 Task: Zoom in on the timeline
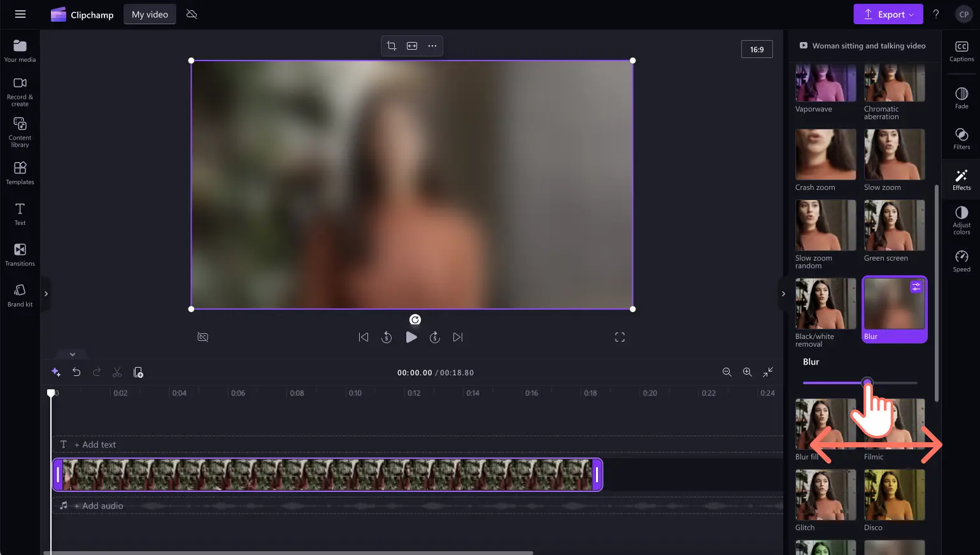tap(747, 372)
